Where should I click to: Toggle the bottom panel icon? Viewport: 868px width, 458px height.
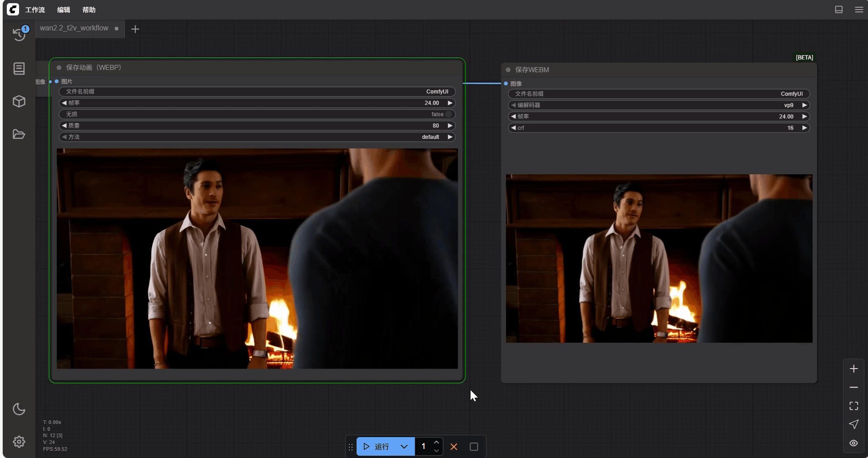[838, 10]
